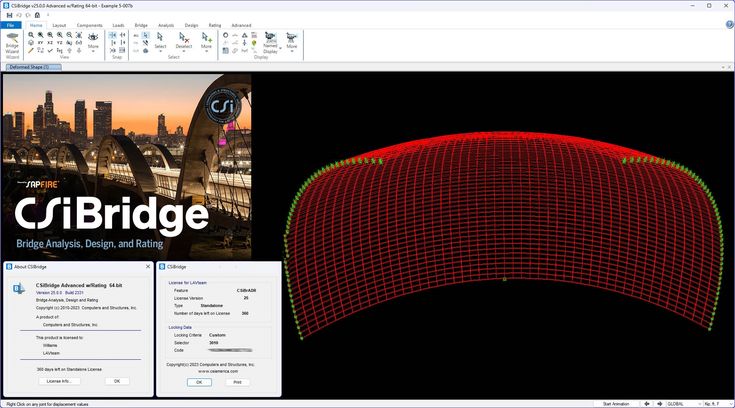Switch to the Bridge ribbon tab
The width and height of the screenshot is (735, 408).
pyautogui.click(x=141, y=25)
